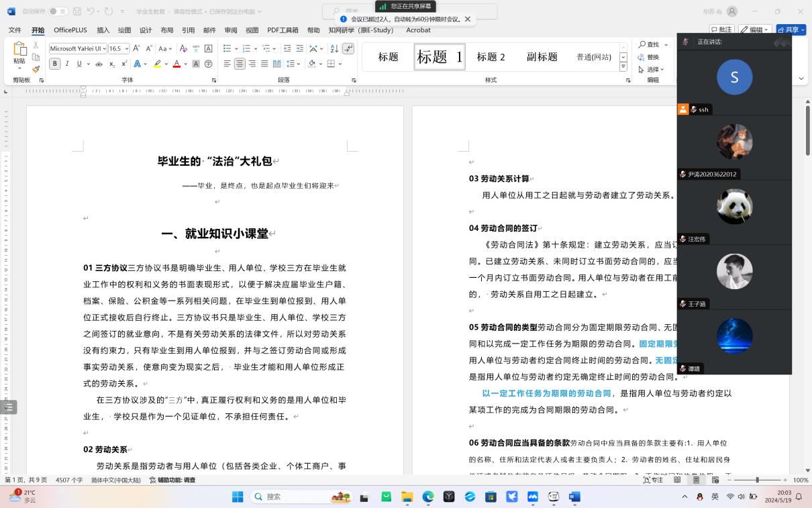The height and width of the screenshot is (508, 812).
Task: Apply strikethrough to selected text
Action: point(99,64)
